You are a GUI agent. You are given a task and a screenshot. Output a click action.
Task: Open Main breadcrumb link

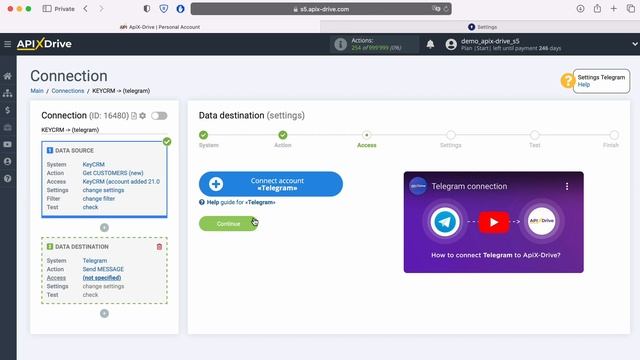[x=37, y=91]
